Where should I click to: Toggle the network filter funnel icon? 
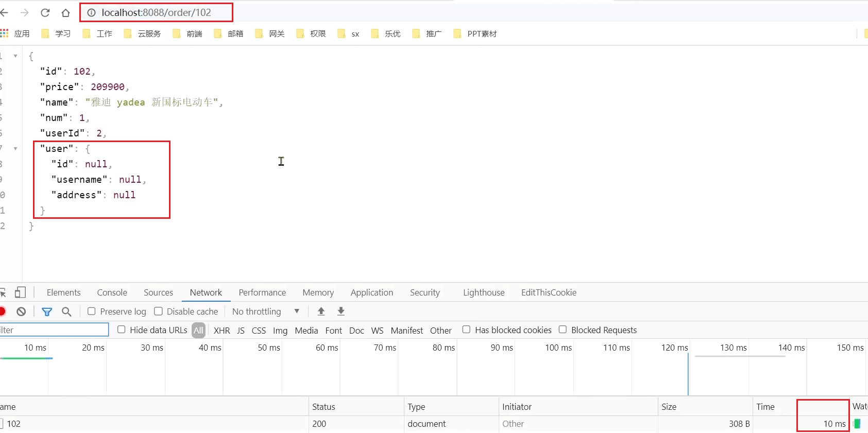tap(47, 311)
